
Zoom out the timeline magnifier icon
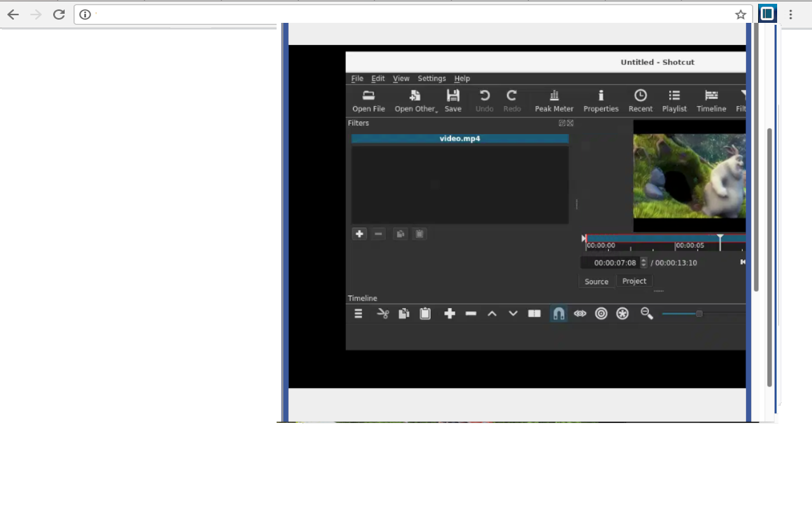pos(647,314)
